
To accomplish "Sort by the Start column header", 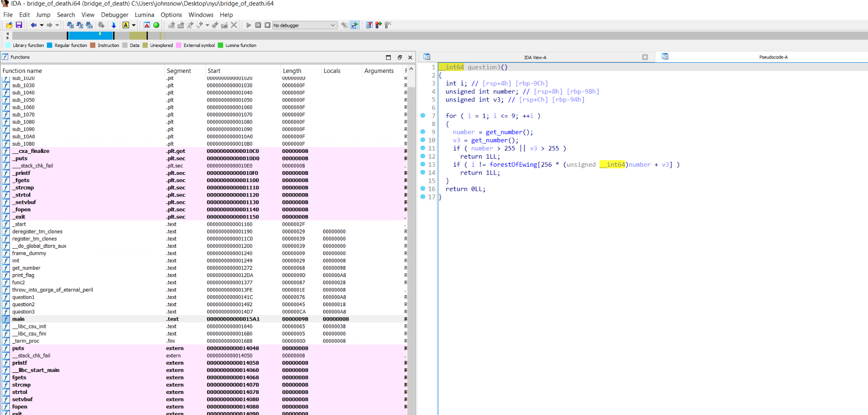I will tap(243, 71).
